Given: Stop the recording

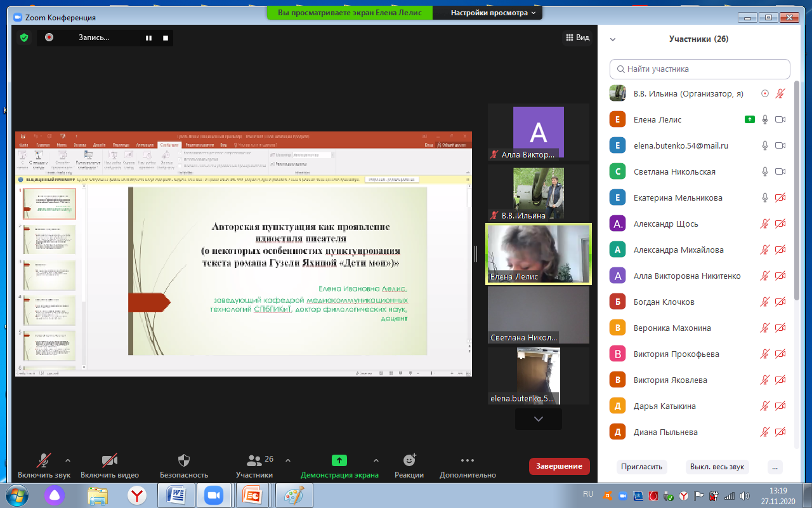Looking at the screenshot, I should coord(166,38).
